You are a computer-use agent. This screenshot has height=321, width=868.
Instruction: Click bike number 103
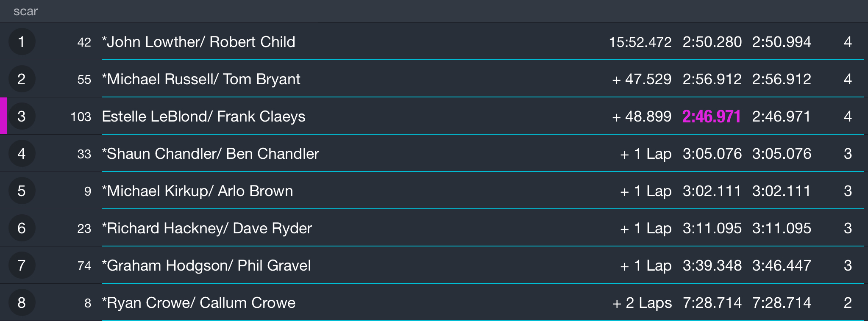(x=81, y=116)
